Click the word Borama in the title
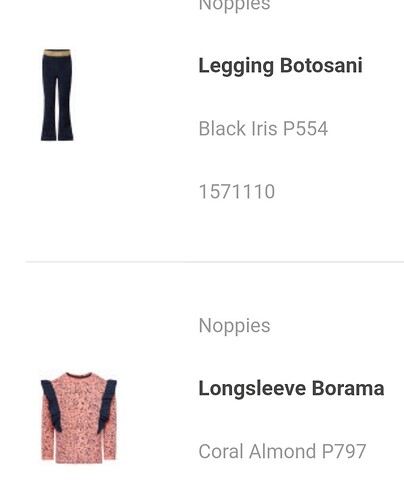Image resolution: width=404 pixels, height=500 pixels. 348,388
